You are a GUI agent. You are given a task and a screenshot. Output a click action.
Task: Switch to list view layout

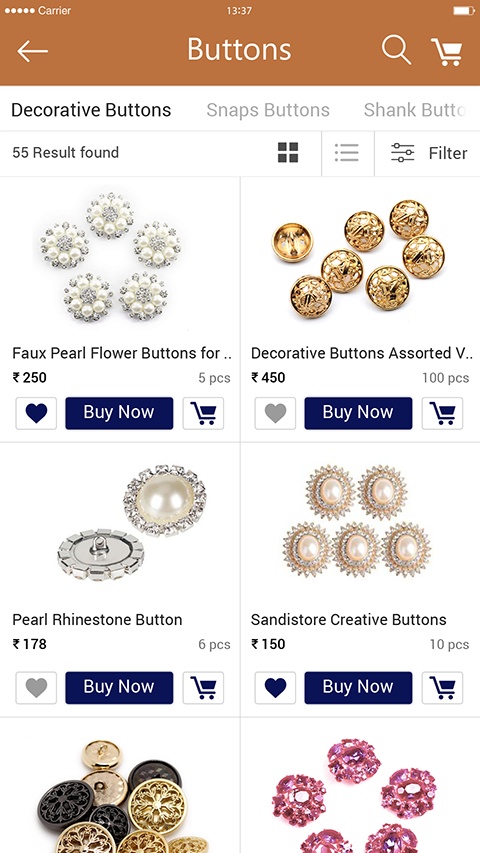(x=347, y=153)
